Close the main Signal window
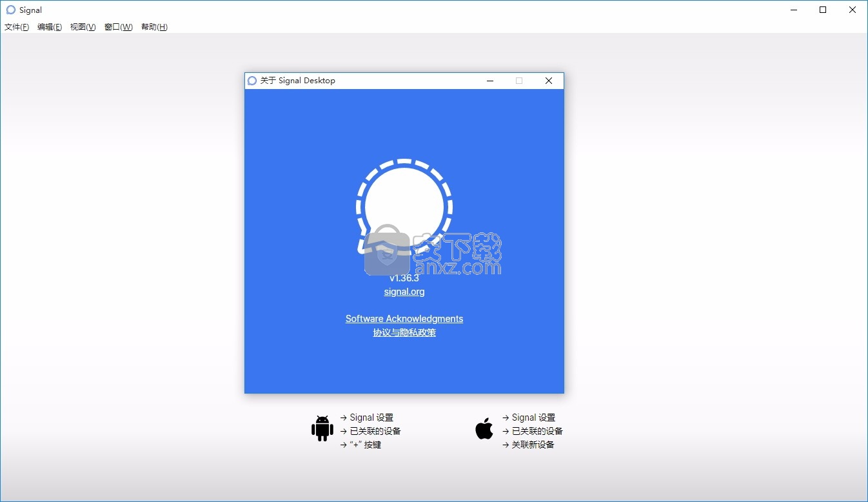Viewport: 868px width, 502px height. [853, 10]
